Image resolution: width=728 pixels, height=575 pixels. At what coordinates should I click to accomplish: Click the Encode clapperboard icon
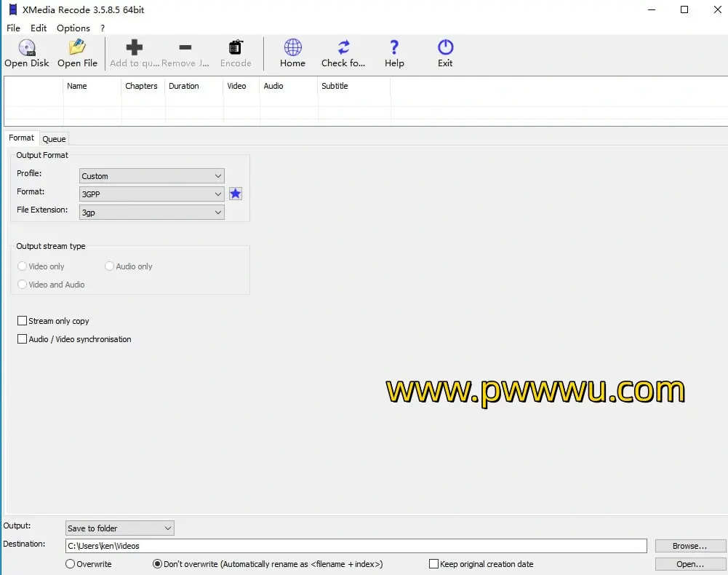tap(236, 48)
